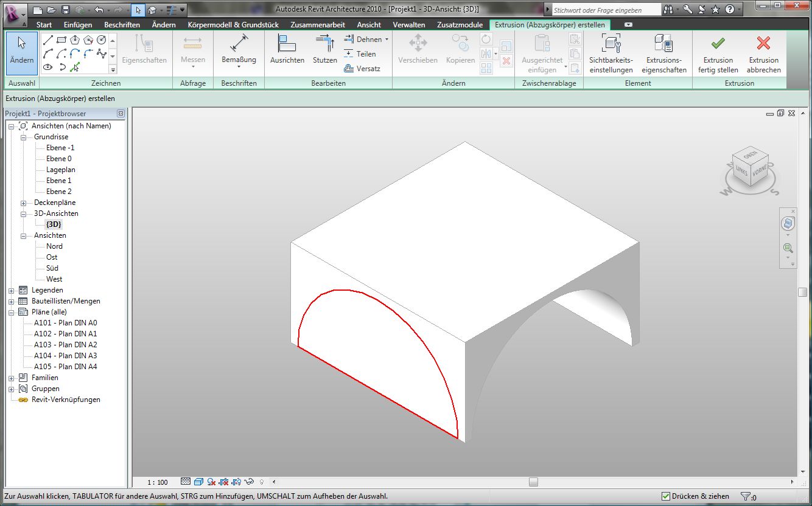Click the hide/isolate glasses icon
Viewport: 812px width, 506px height.
click(249, 482)
